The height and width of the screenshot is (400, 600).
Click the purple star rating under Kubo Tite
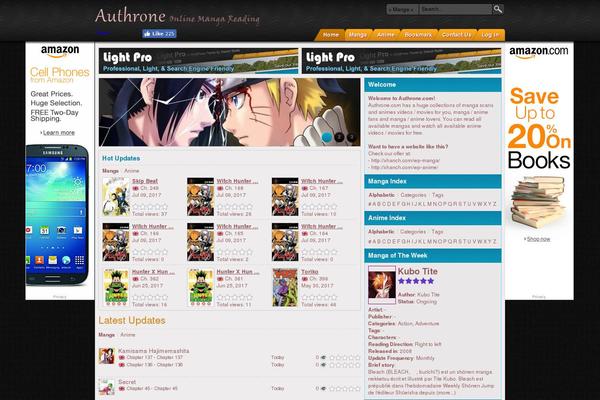click(x=416, y=281)
